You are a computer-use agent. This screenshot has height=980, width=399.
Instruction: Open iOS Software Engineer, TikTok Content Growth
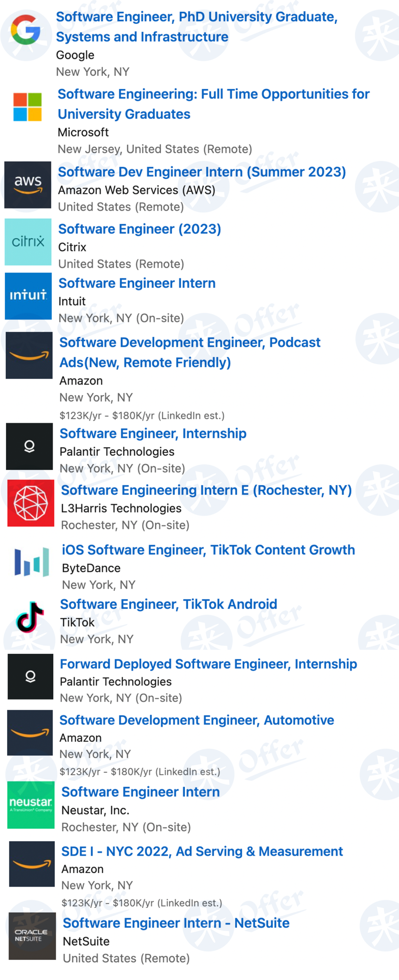(208, 550)
